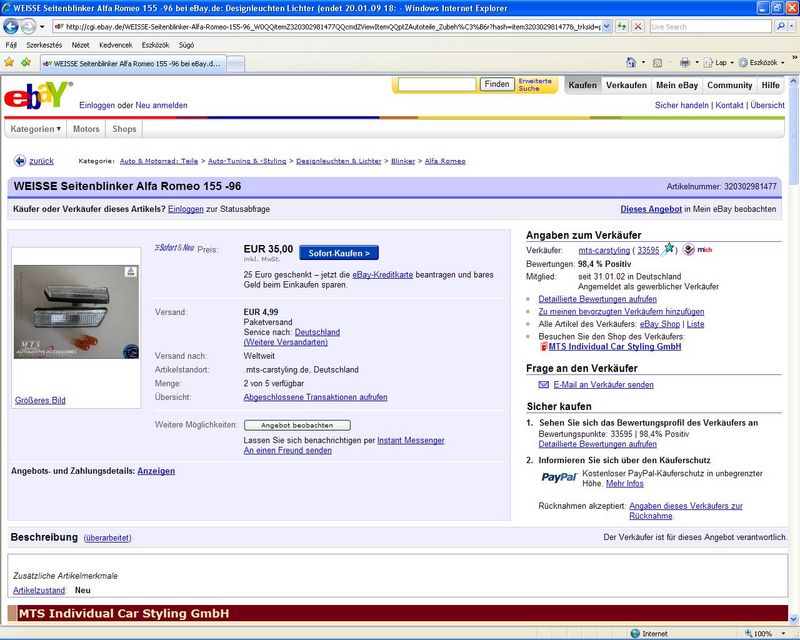The height and width of the screenshot is (640, 800).
Task: Refresh the page with the green arrows icon
Action: 622,27
